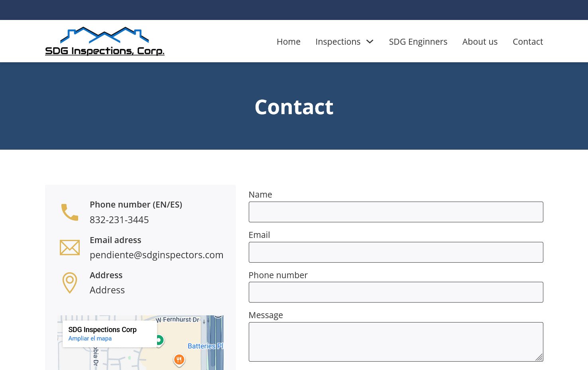Click the phone number 832-231-3445
Image resolution: width=588 pixels, height=370 pixels.
click(119, 220)
